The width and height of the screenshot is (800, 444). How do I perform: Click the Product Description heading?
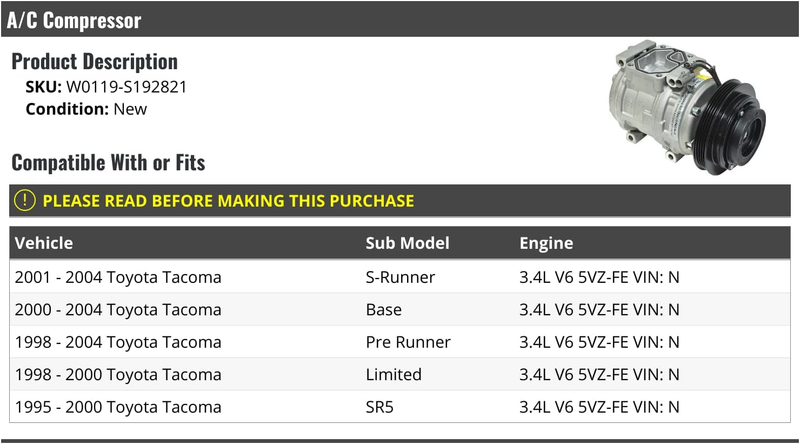coord(94,61)
